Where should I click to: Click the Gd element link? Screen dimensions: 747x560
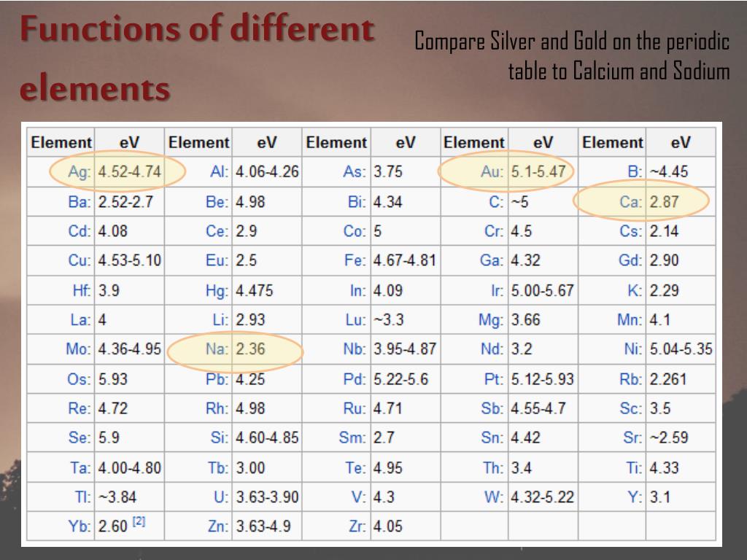click(631, 260)
